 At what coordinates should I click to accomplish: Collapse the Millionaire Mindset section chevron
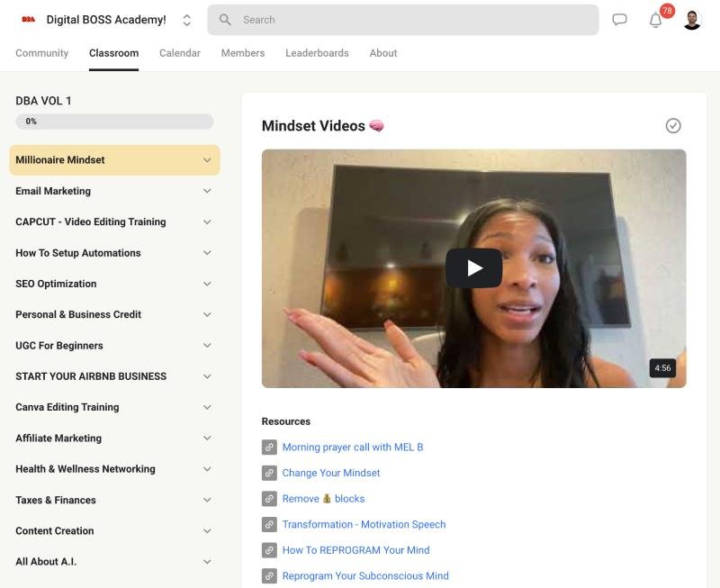point(207,160)
